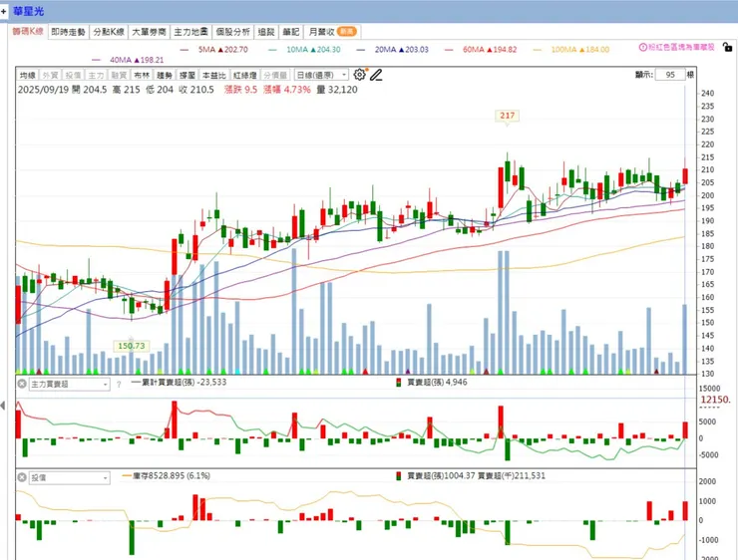Screen dimensions: 738x560
Task: Open the question mark help icon
Action: click(119, 385)
